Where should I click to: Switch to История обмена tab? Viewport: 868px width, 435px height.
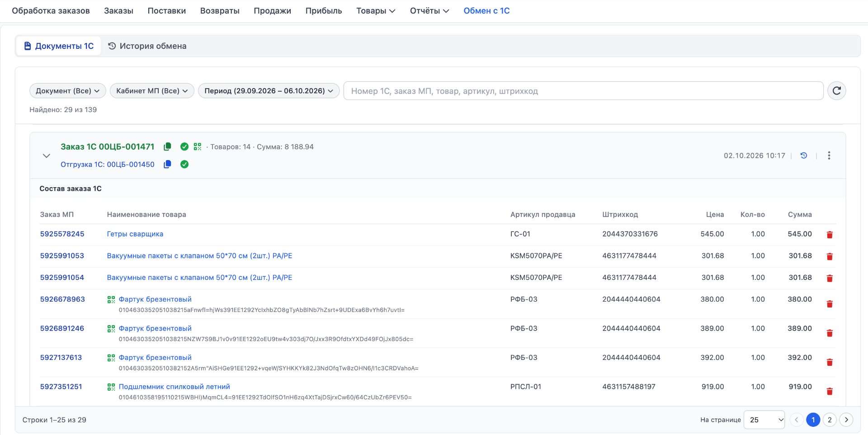click(147, 46)
